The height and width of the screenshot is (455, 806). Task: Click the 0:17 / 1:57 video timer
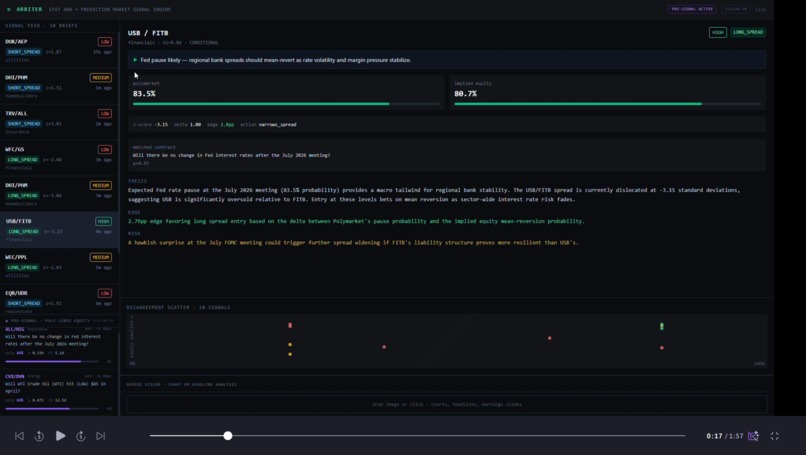(724, 436)
